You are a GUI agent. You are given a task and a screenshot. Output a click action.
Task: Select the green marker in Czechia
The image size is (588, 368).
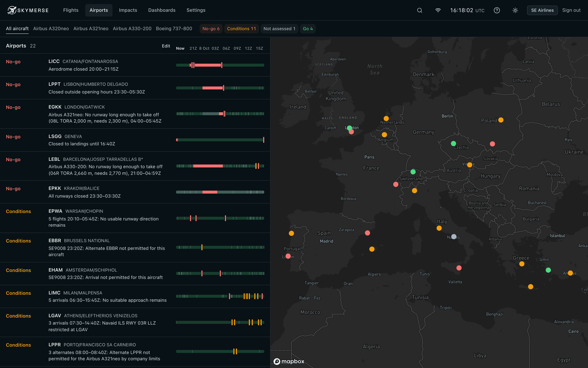(x=453, y=144)
